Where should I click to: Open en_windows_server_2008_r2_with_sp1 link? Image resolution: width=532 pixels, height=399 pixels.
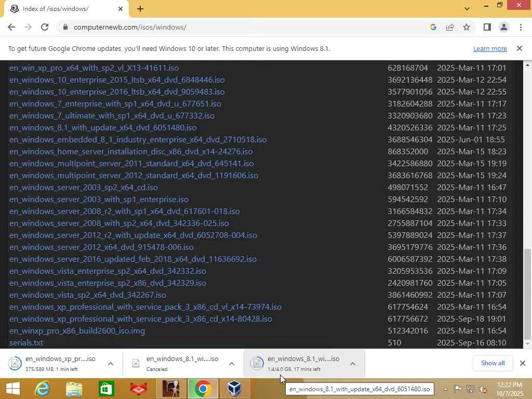click(x=124, y=211)
